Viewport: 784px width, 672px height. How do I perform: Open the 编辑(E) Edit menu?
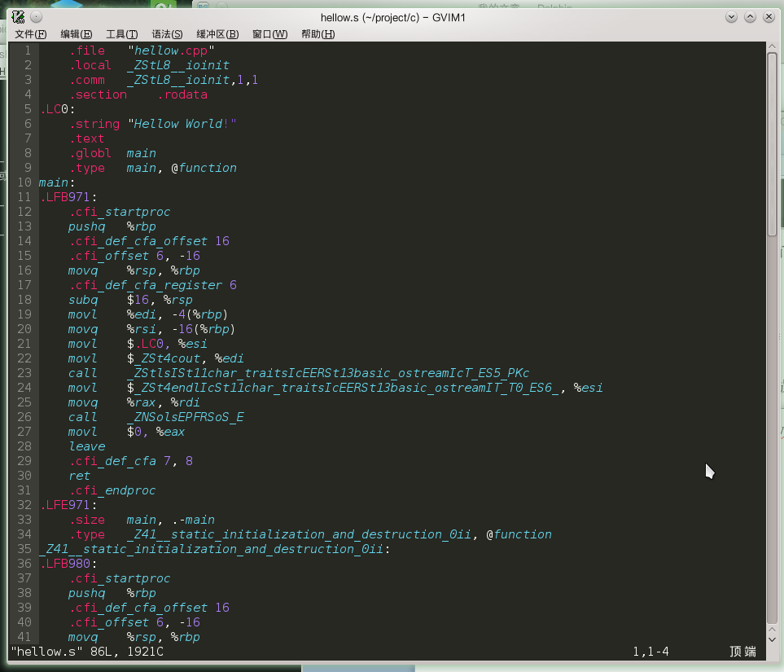pyautogui.click(x=76, y=34)
